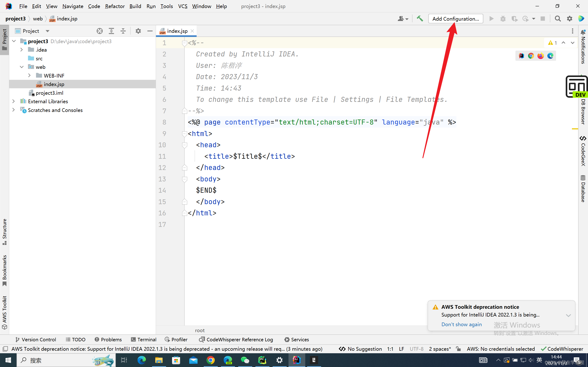
Task: Click the Search Everywhere magnifier icon
Action: pyautogui.click(x=558, y=19)
